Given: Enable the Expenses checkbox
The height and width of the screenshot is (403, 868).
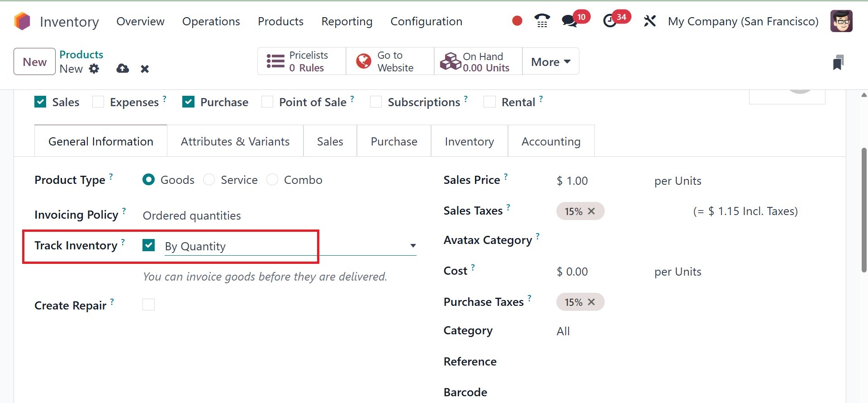Looking at the screenshot, I should 98,102.
